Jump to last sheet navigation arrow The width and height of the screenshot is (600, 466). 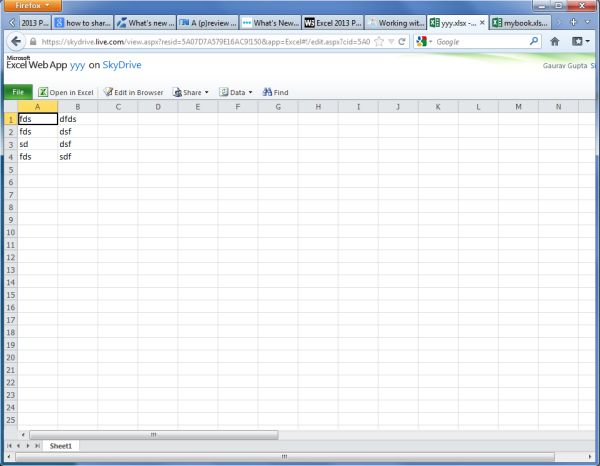[37, 446]
